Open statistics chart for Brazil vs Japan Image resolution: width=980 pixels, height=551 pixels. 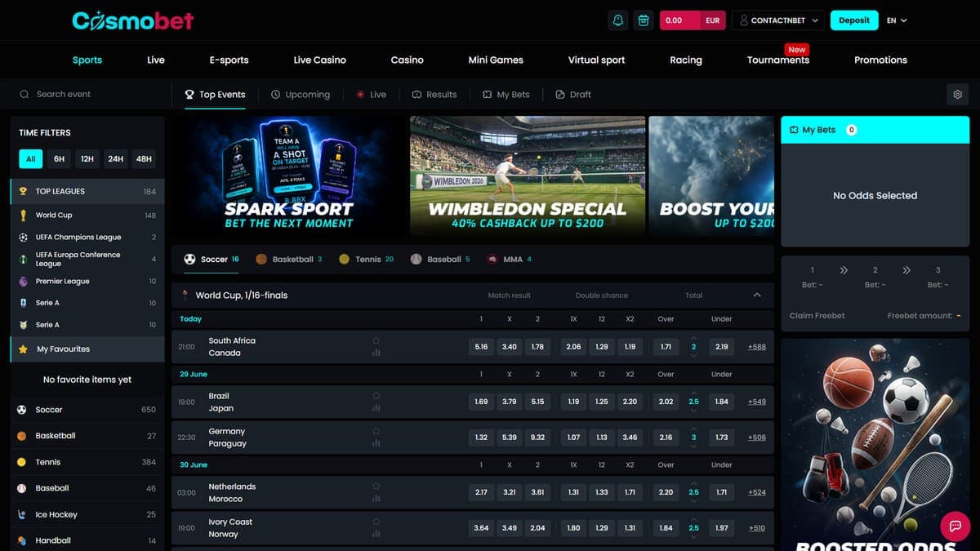point(376,408)
